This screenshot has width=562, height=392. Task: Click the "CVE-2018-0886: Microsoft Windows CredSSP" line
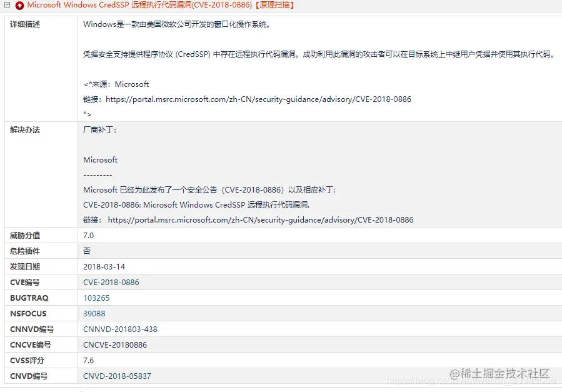[196, 205]
